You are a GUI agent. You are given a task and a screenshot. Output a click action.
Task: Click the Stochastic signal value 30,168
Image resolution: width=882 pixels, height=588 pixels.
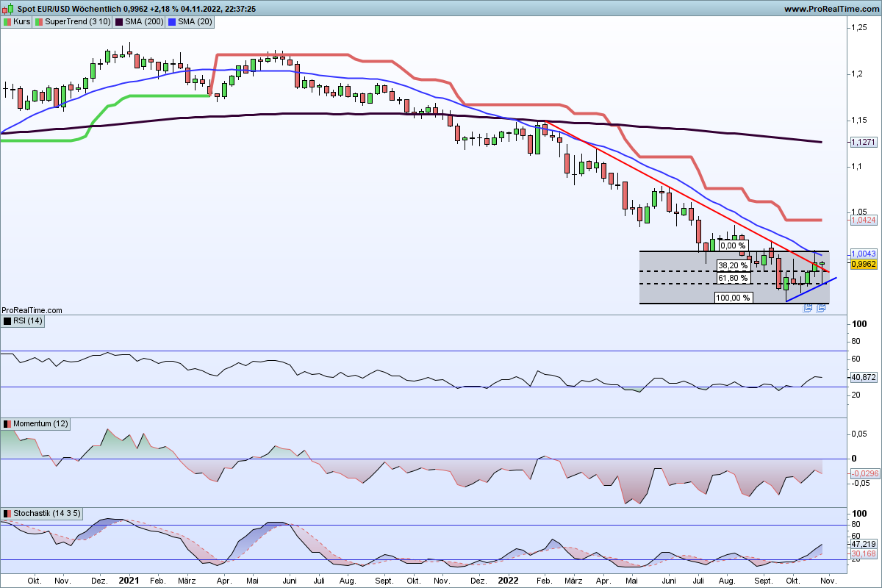(863, 553)
